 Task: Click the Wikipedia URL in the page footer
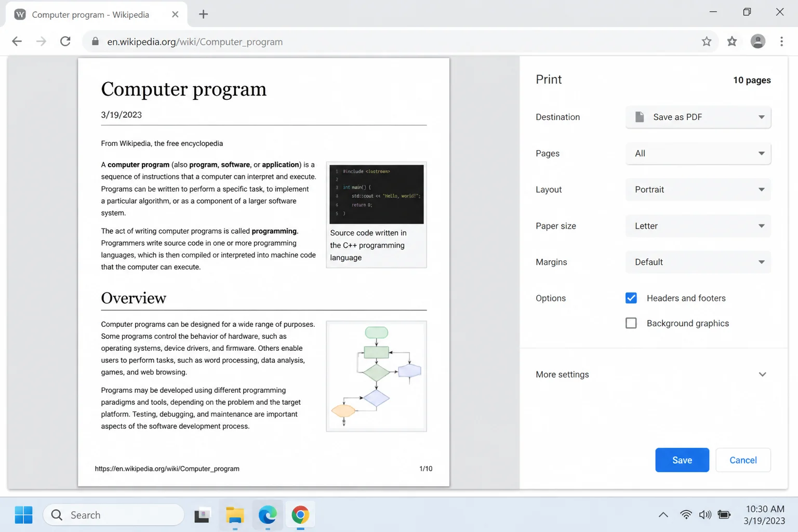point(167,469)
